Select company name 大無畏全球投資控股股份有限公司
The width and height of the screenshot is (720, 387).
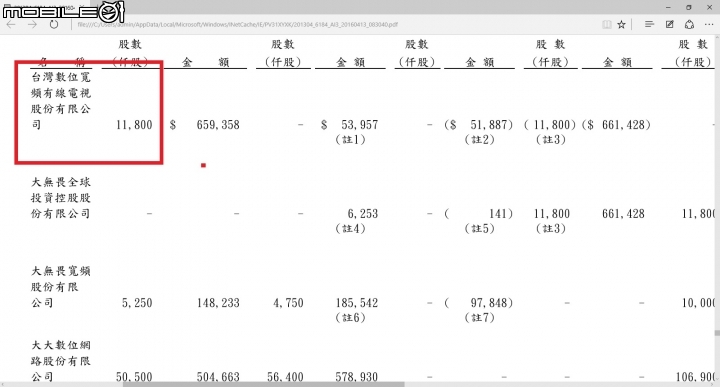click(61, 198)
